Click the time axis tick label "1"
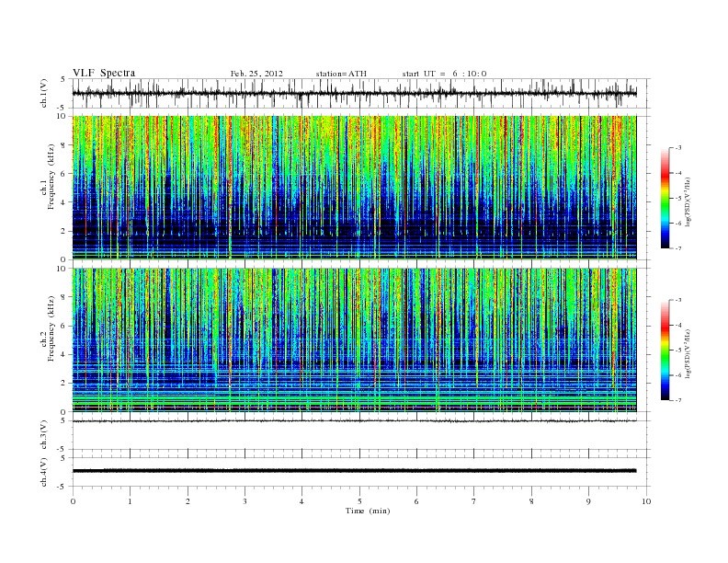Image resolution: width=728 pixels, height=563 pixels. coord(130,501)
